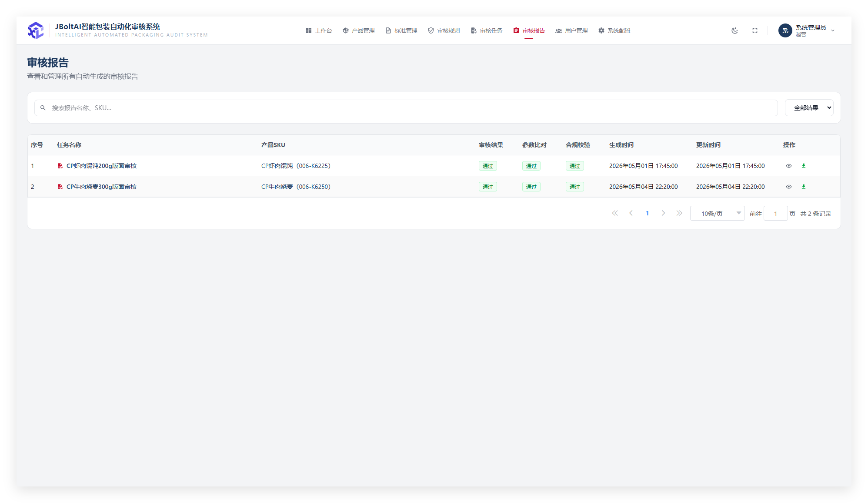Click the 共 2 条记录 total count
This screenshot has height=503, width=868.
tap(816, 214)
